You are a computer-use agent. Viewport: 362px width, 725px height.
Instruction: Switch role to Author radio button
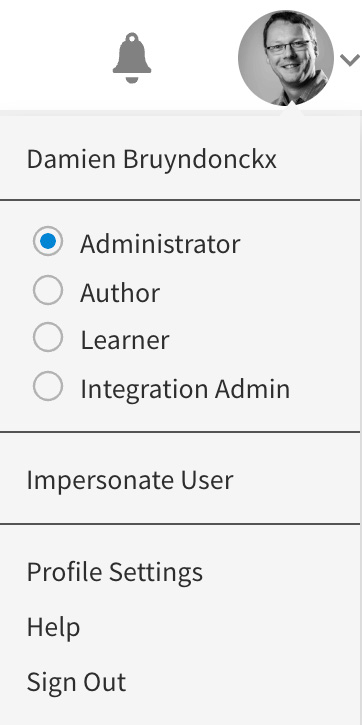point(48,290)
